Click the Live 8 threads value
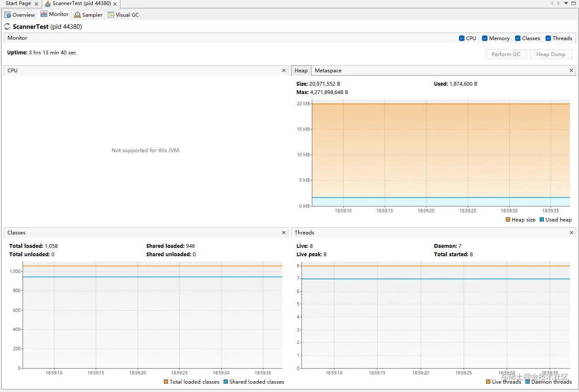579x392 pixels. point(311,246)
